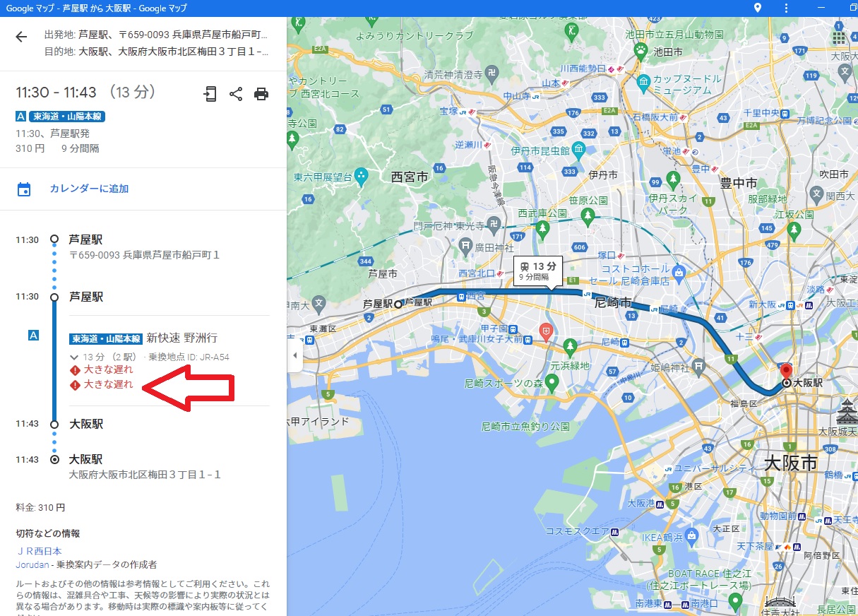This screenshot has width=858, height=616.
Task: Click the location pin icon in title bar
Action: pyautogui.click(x=758, y=8)
